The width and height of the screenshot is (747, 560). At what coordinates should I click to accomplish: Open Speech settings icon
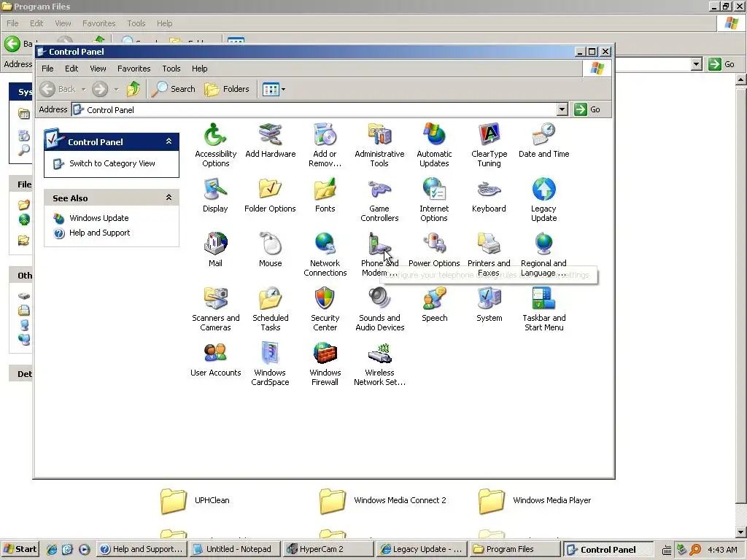point(434,299)
